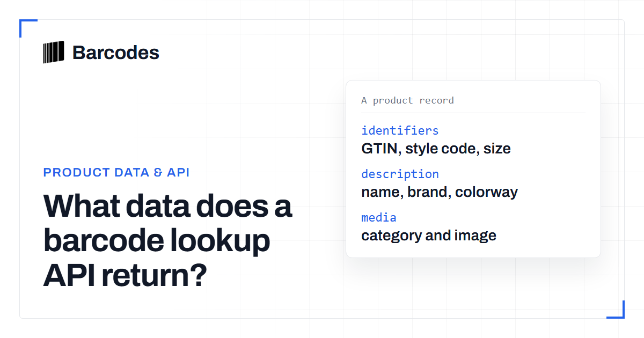Screen dimensions: 644x338
Task: Select the 'identifiers' field label
Action: 400,130
